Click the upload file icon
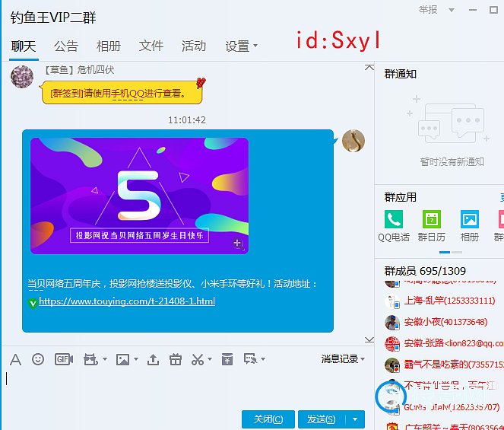 pos(153,359)
